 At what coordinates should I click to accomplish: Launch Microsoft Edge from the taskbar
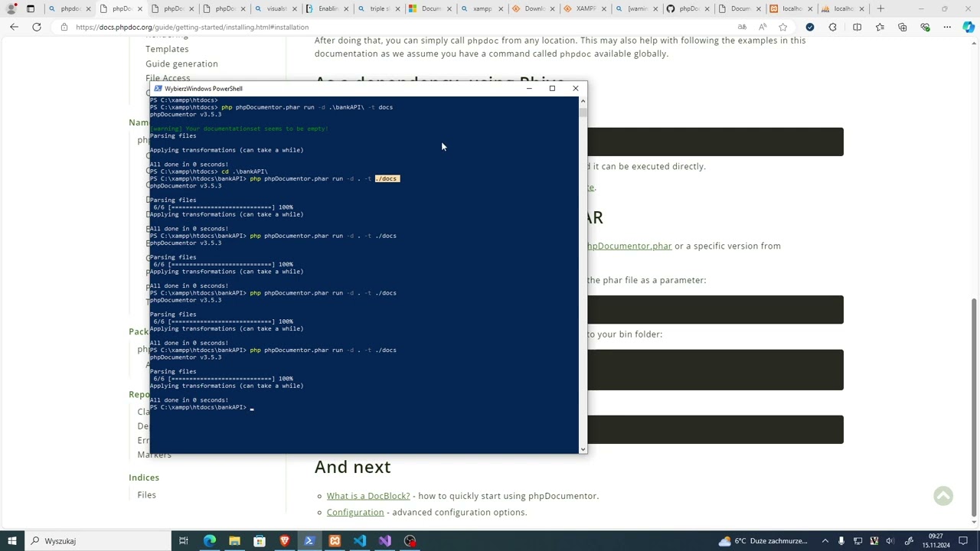[x=209, y=541]
